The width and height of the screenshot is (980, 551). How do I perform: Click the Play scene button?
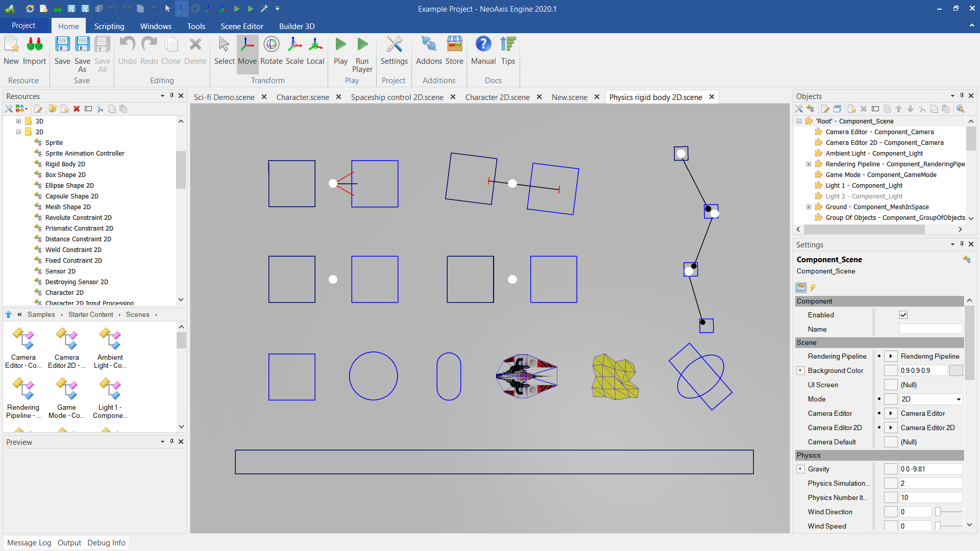pos(341,51)
